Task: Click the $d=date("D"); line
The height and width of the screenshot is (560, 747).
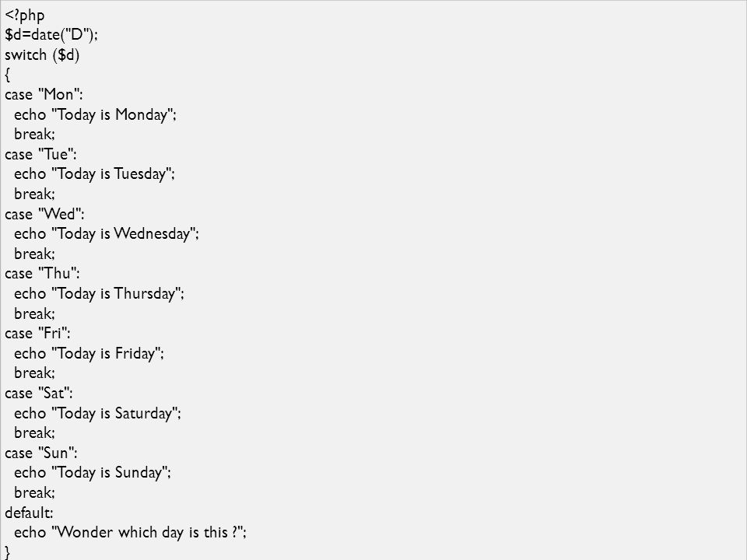Action: coord(51,35)
